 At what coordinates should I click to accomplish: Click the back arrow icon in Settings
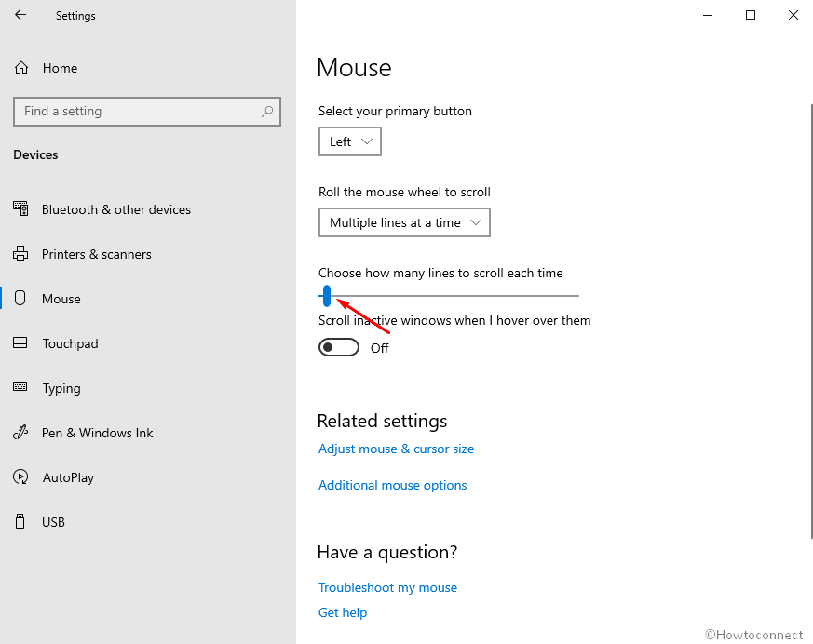pos(20,15)
